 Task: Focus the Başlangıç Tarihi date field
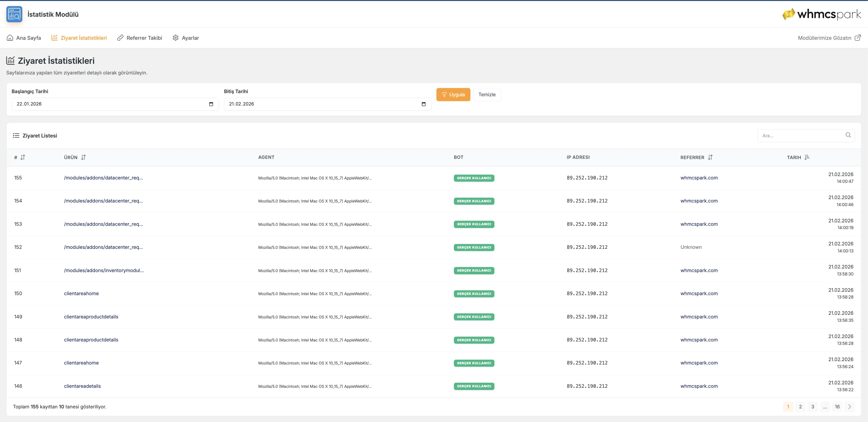[x=115, y=104]
